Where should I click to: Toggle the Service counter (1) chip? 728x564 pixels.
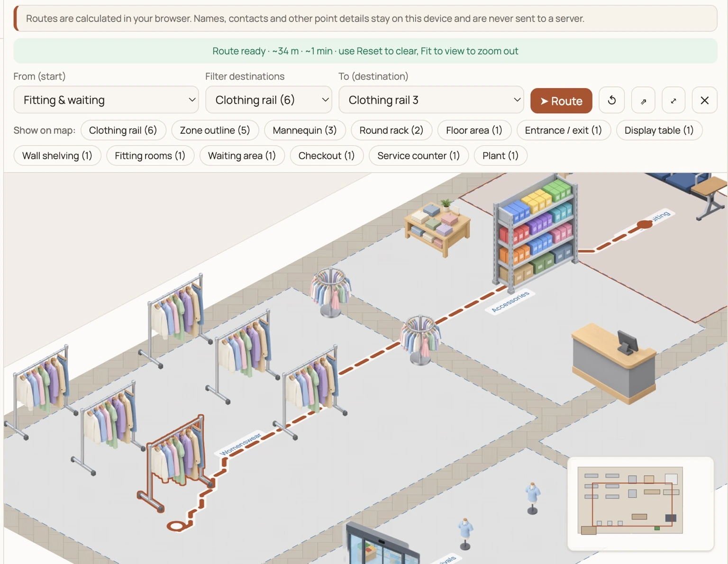tap(419, 156)
